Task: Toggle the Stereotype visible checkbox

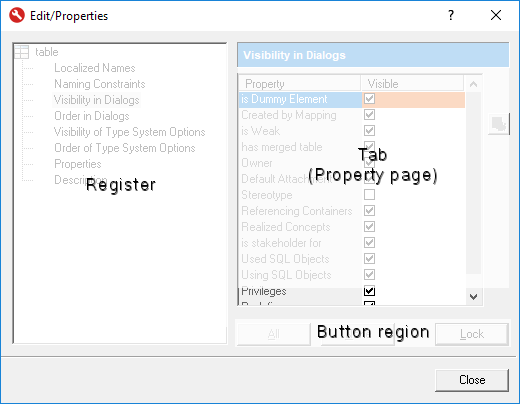Action: coord(369,195)
